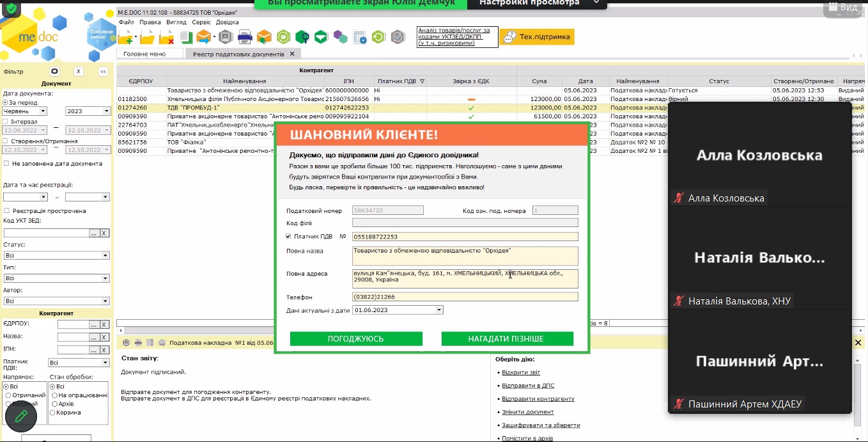Screen dimensions: 868x442
Task: Select На опрацюванні radio option
Action: point(54,395)
